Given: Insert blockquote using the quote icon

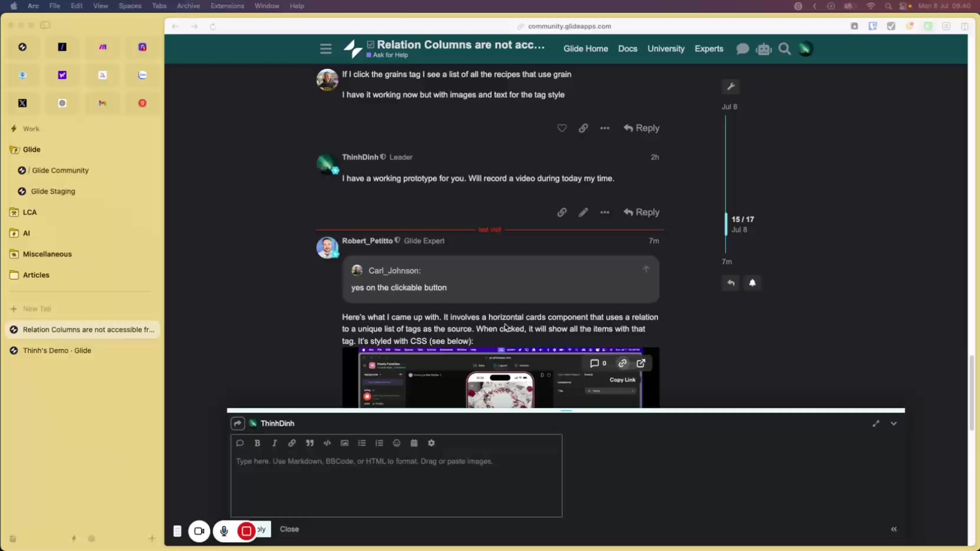Looking at the screenshot, I should (310, 443).
